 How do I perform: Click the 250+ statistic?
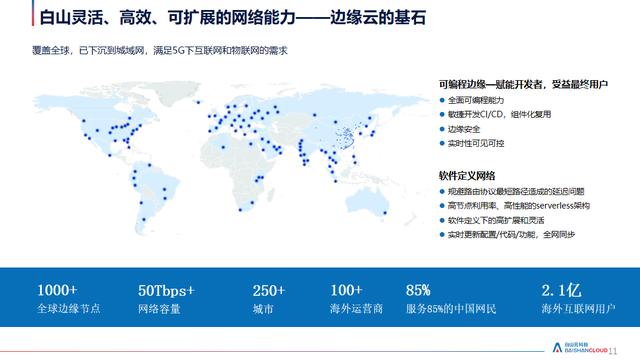point(269,291)
